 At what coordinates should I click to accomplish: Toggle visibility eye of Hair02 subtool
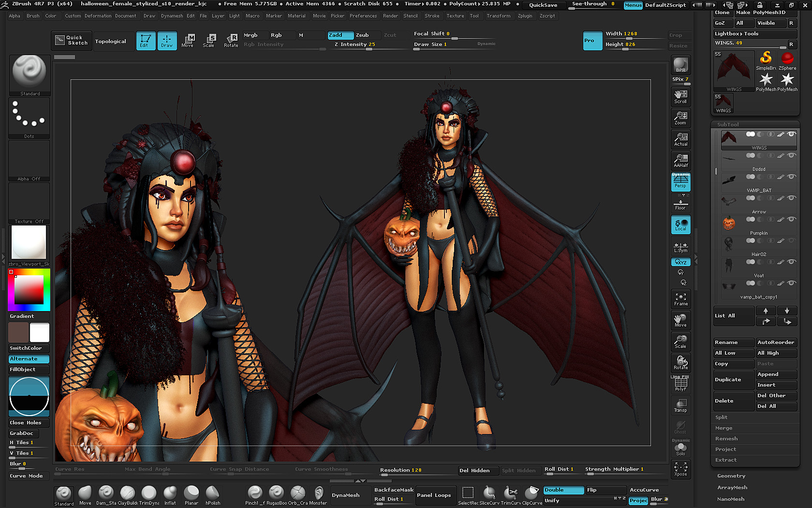[791, 240]
